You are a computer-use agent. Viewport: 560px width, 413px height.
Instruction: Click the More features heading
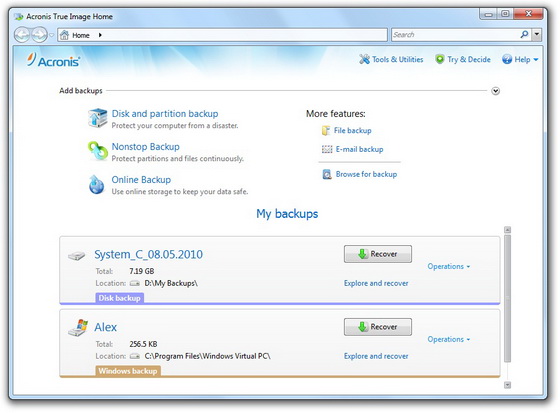tap(336, 114)
